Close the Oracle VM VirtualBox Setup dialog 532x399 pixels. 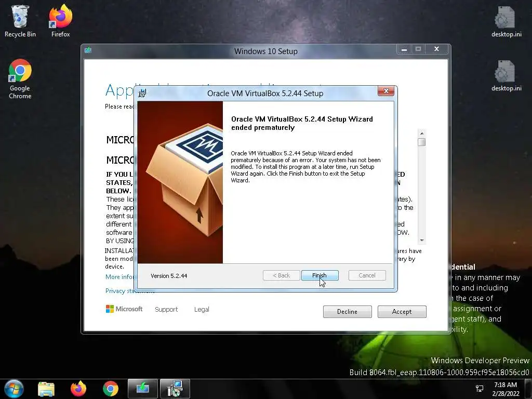(386, 91)
